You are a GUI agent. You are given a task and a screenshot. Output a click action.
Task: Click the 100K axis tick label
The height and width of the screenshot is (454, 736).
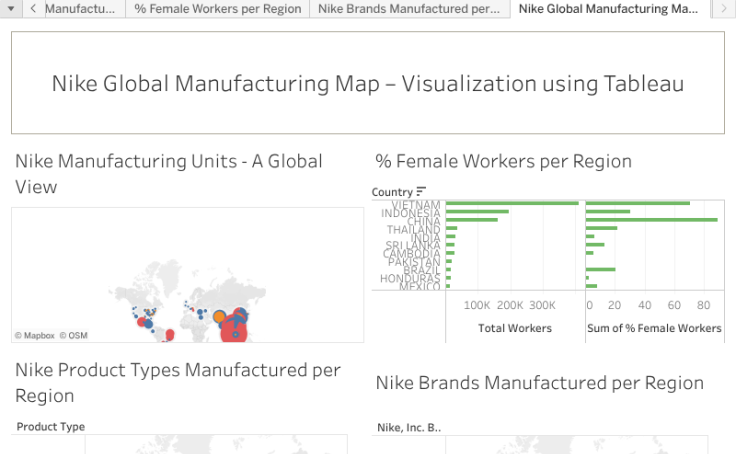point(477,305)
